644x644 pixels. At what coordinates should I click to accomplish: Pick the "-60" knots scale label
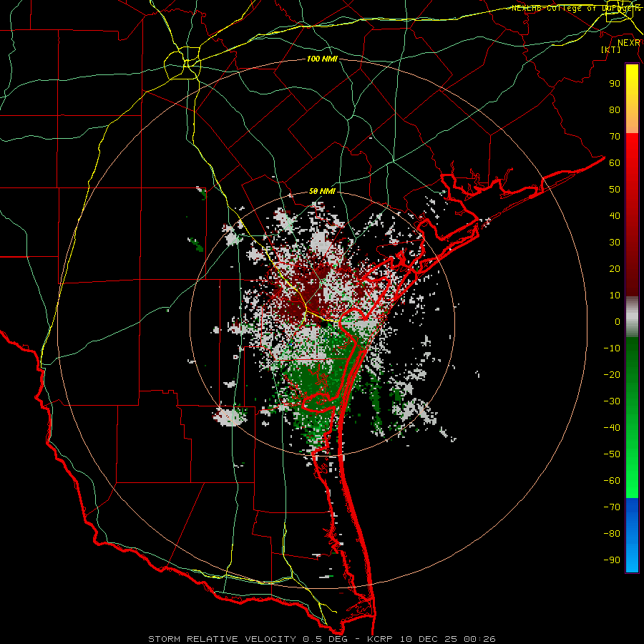[612, 481]
